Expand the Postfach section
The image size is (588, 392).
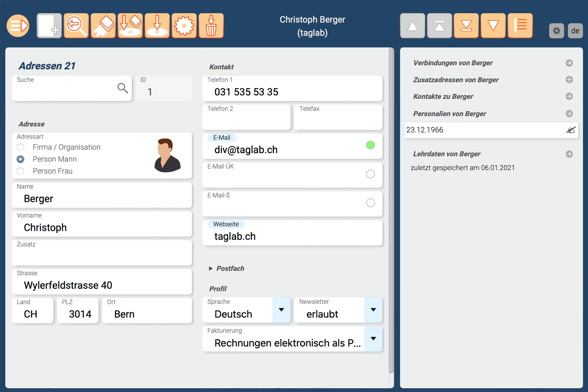click(211, 269)
